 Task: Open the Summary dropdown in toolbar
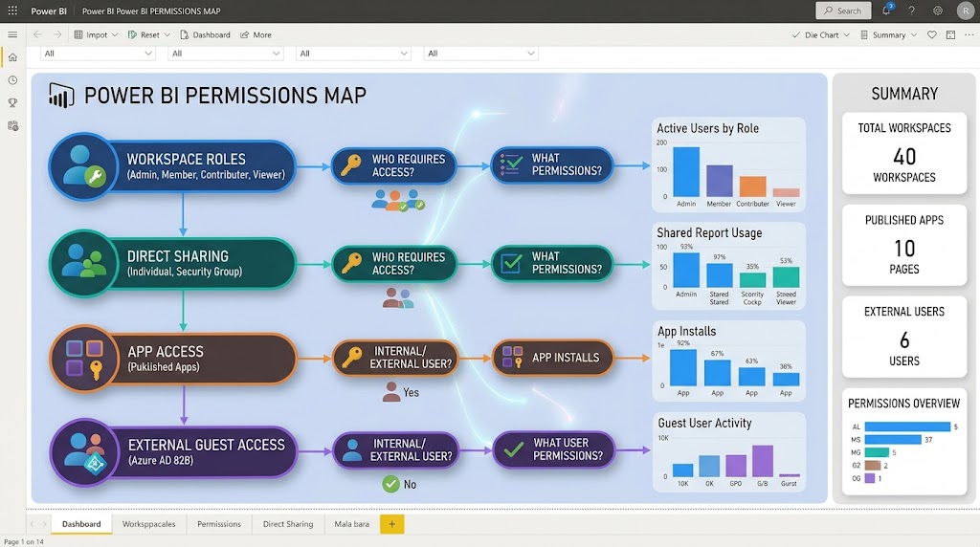pyautogui.click(x=888, y=35)
